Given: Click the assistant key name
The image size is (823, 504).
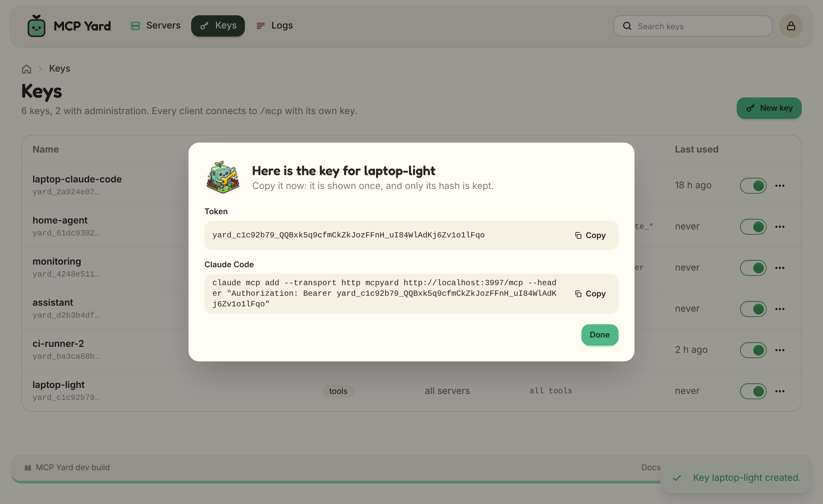Looking at the screenshot, I should pyautogui.click(x=52, y=302).
